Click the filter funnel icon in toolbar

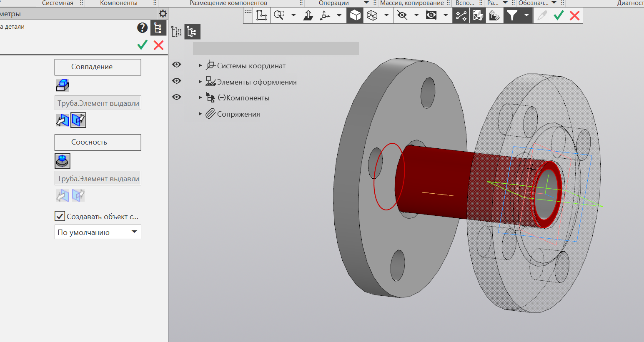click(x=512, y=16)
